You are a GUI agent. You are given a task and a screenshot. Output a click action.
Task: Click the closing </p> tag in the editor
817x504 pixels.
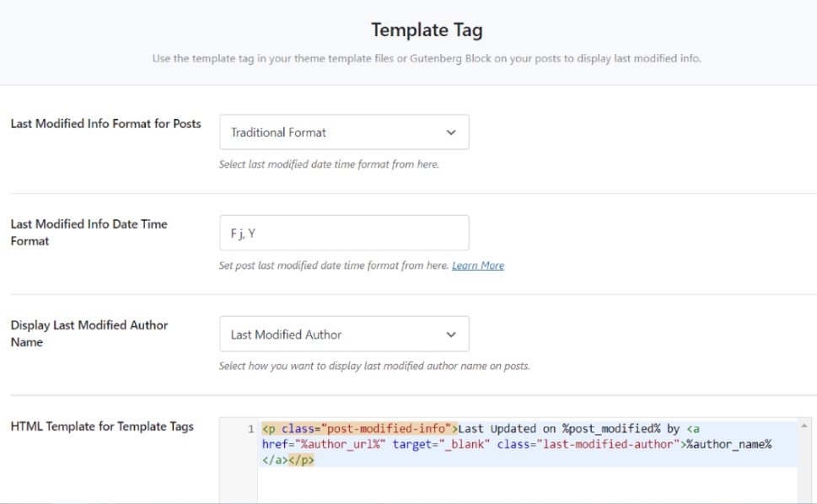[x=301, y=460]
